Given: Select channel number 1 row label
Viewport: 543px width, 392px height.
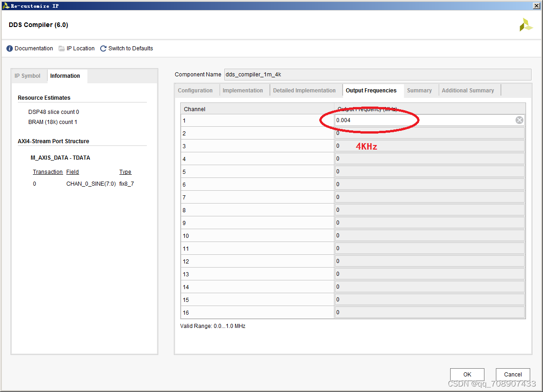Looking at the screenshot, I should 184,121.
